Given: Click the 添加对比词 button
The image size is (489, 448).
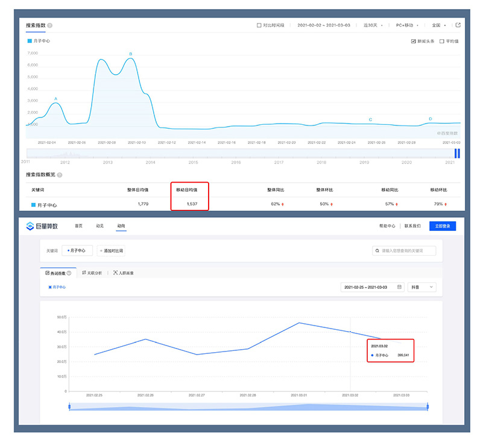Looking at the screenshot, I should coord(112,250).
